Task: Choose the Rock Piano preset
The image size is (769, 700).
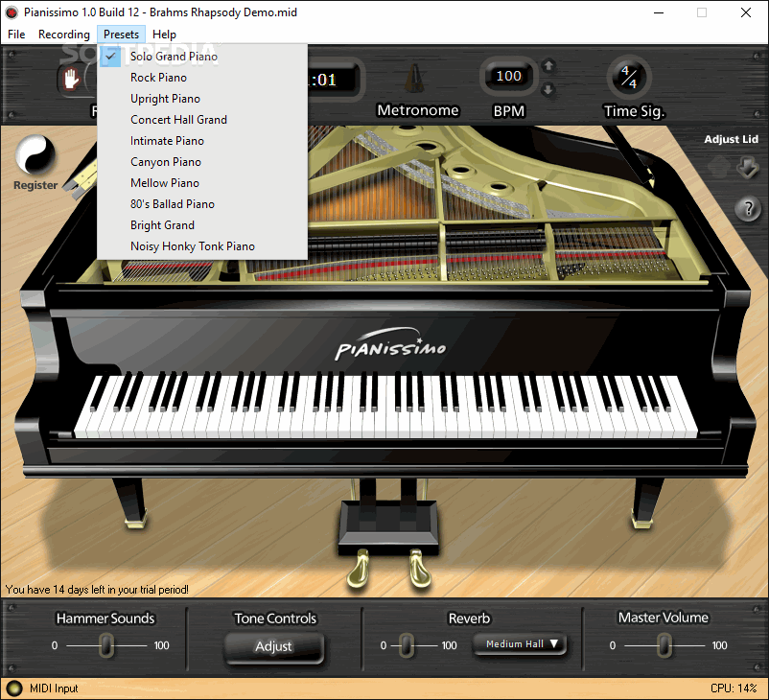Action: coord(202,78)
